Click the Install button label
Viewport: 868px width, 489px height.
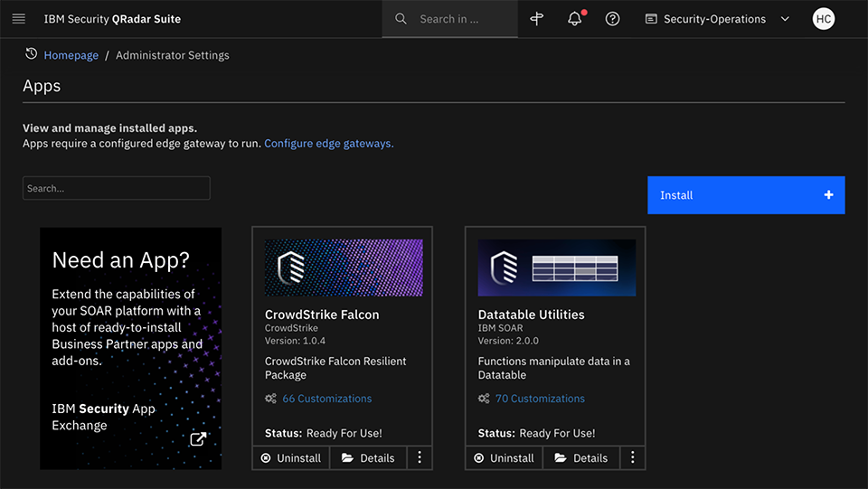(676, 195)
